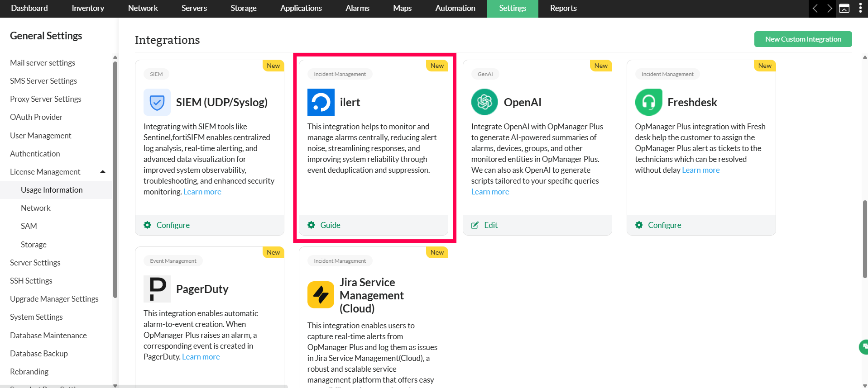Screen dimensions: 868x388
Task: Open the three-dot more options menu
Action: pos(860,8)
